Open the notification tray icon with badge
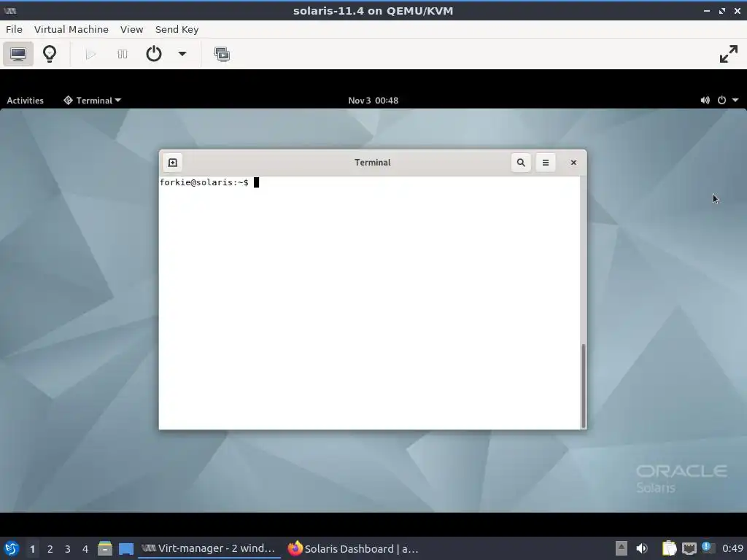This screenshot has height=560, width=747. click(x=708, y=548)
